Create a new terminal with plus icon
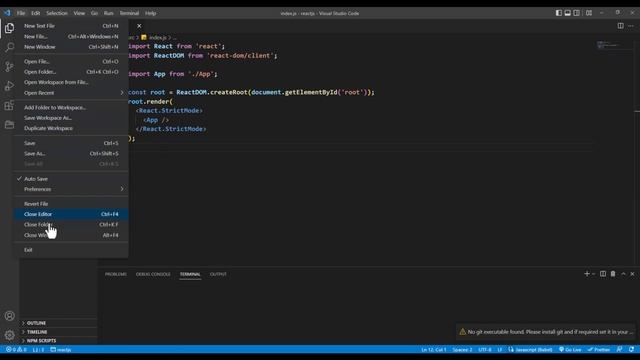This screenshot has height=360, width=640. tap(587, 274)
